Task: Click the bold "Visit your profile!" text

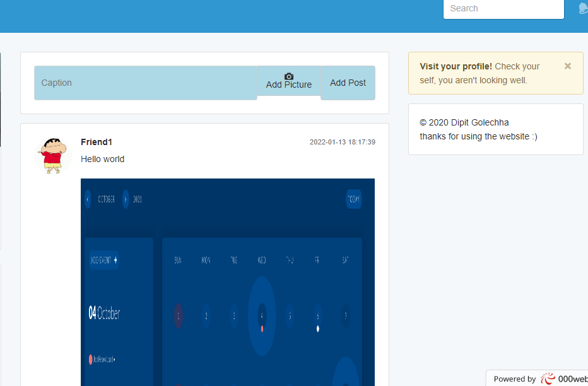Action: (x=456, y=66)
